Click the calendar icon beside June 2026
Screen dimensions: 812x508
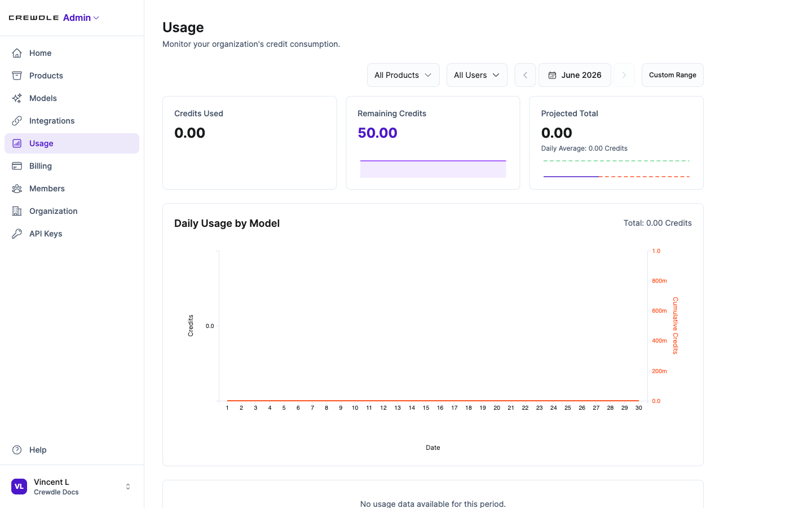click(x=553, y=75)
